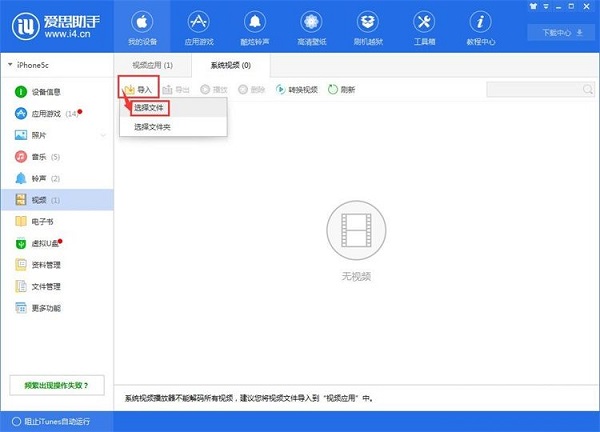
Task: Choose 选择文件夹 from import menu
Action: [x=173, y=127]
